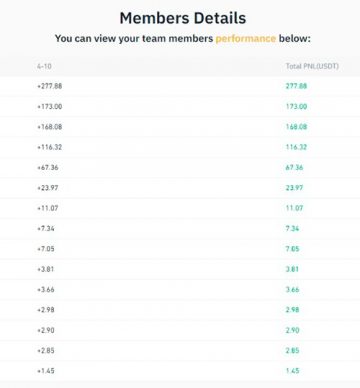Image resolution: width=360 pixels, height=388 pixels.
Task: Click the green 23.97 total PNL value
Action: click(x=294, y=188)
